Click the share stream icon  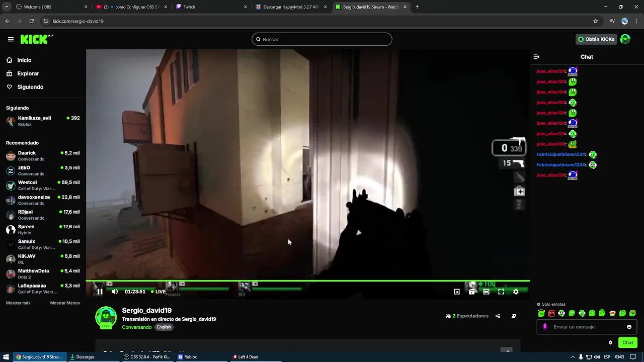[498, 316]
